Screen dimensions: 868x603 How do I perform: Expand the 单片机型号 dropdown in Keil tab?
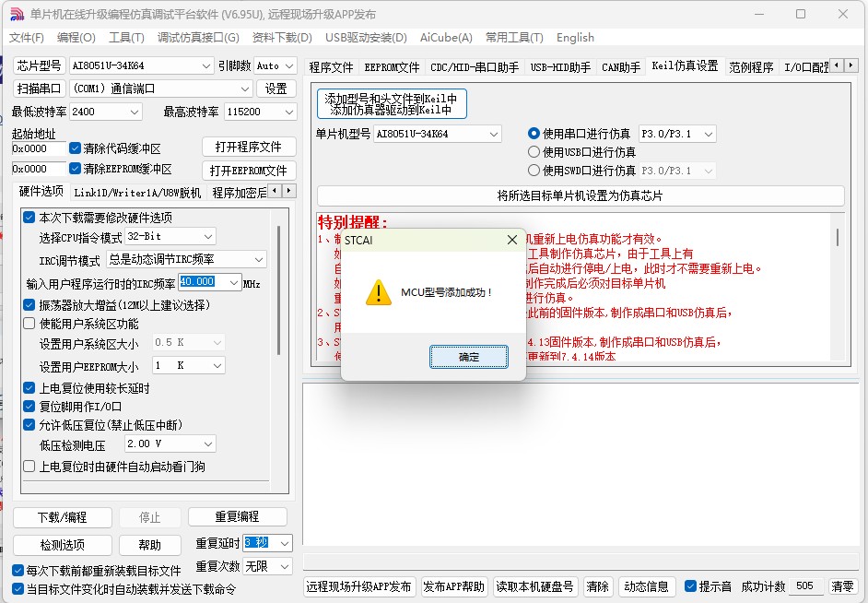click(x=494, y=134)
